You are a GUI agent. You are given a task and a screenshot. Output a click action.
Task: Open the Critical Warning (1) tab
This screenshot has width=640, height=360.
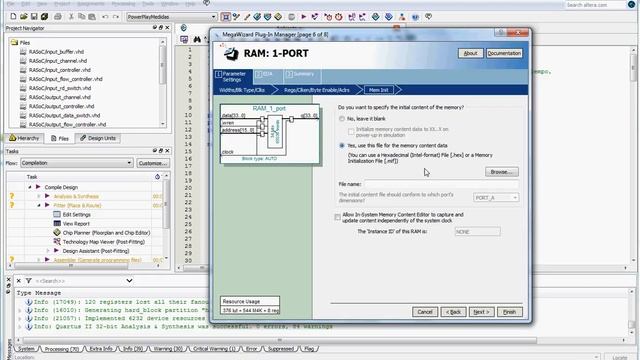pos(214,349)
